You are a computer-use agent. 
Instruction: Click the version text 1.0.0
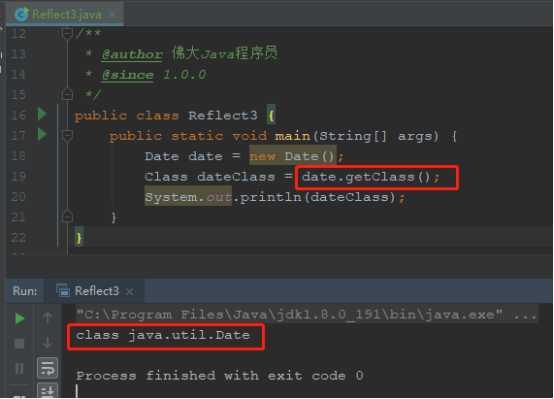tap(185, 75)
